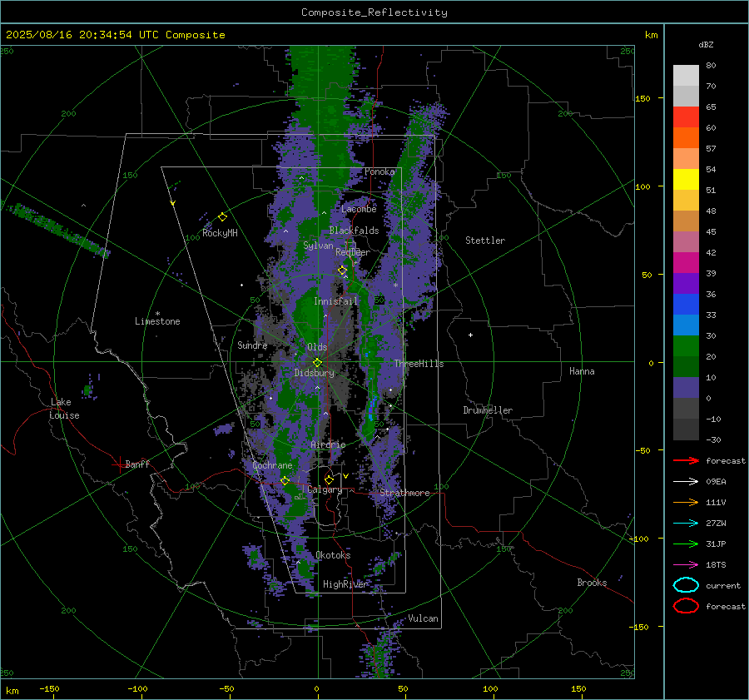Click the Limestone label

(x=157, y=321)
